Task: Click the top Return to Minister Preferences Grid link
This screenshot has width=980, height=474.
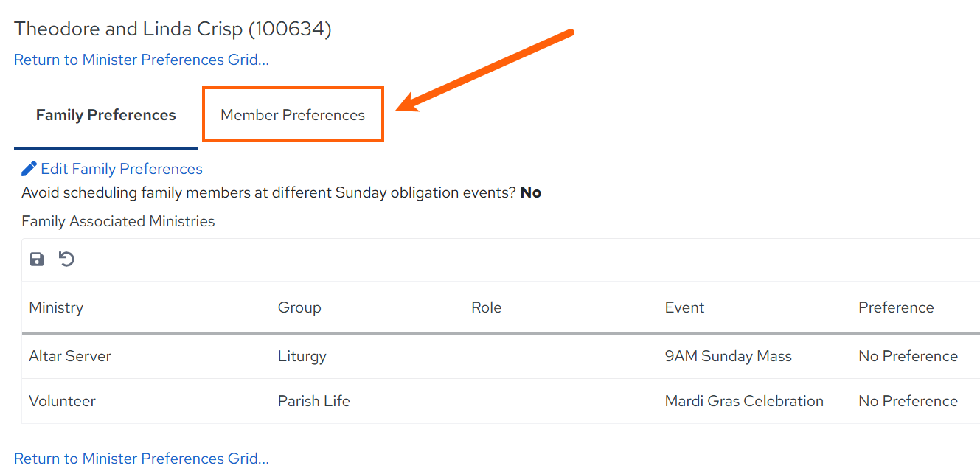Action: 142,60
